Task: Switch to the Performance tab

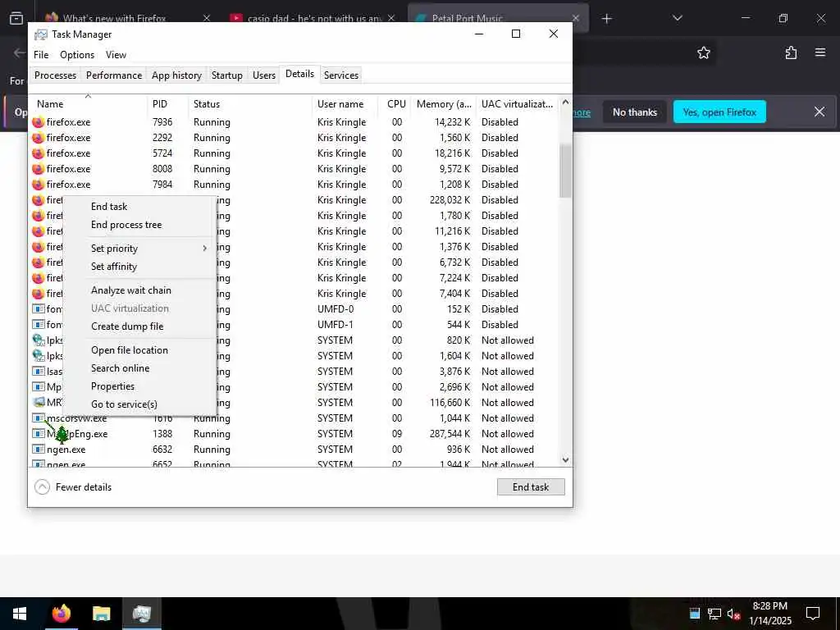Action: [114, 75]
